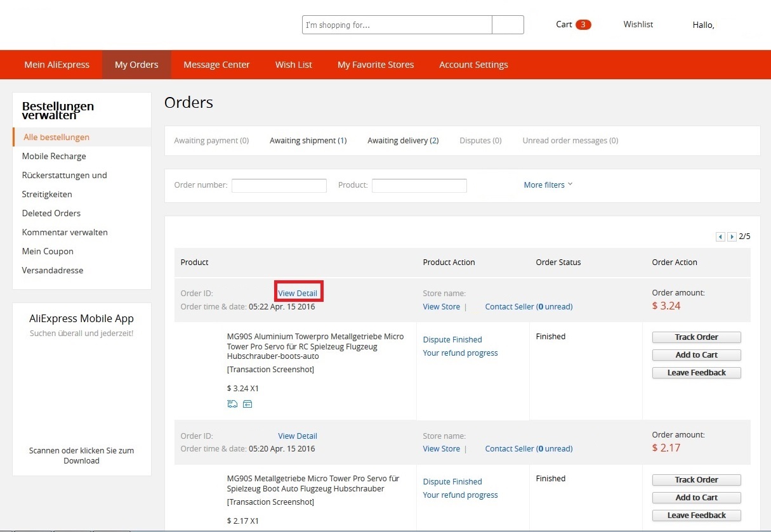
Task: Go to next orders page arrow
Action: [732, 237]
